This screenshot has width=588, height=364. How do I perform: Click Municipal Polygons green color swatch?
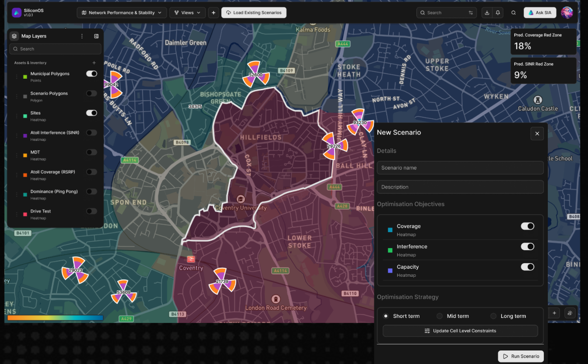point(25,77)
